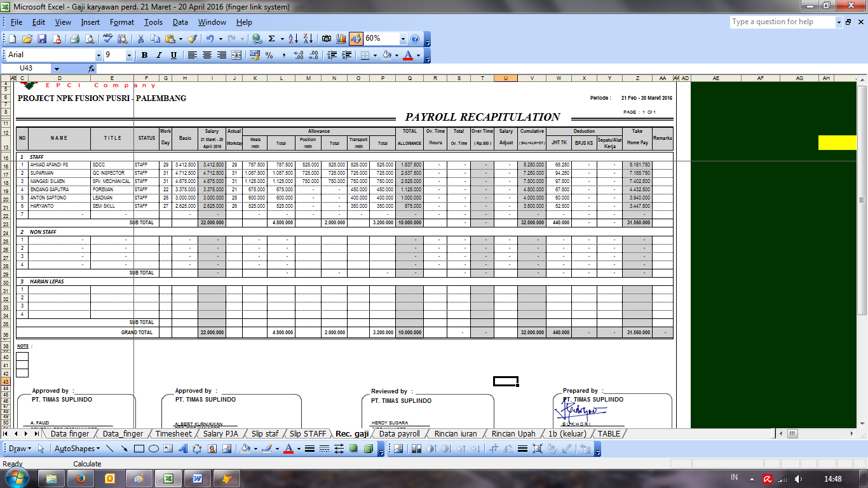Set Align Right for cells
Screen dimensions: 868x488
221,55
